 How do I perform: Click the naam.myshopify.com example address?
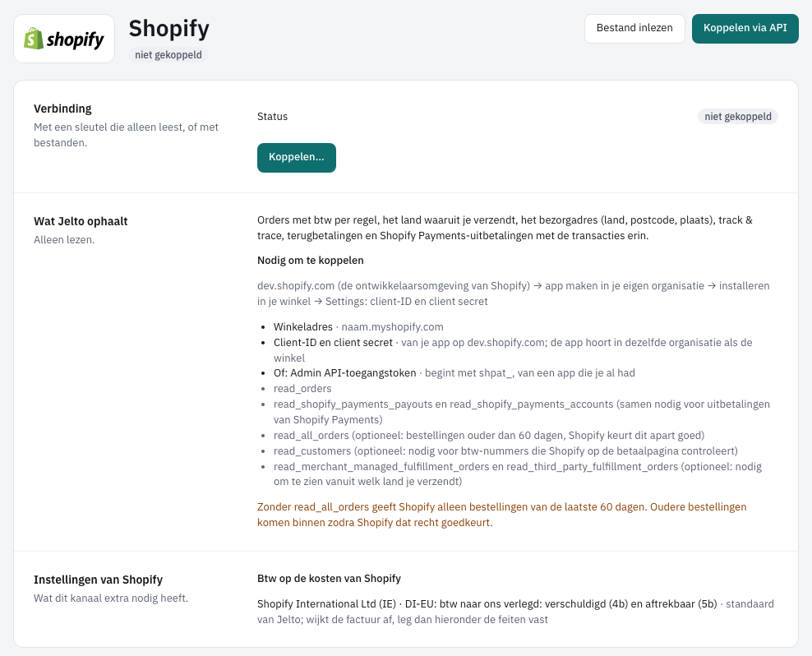pyautogui.click(x=392, y=327)
